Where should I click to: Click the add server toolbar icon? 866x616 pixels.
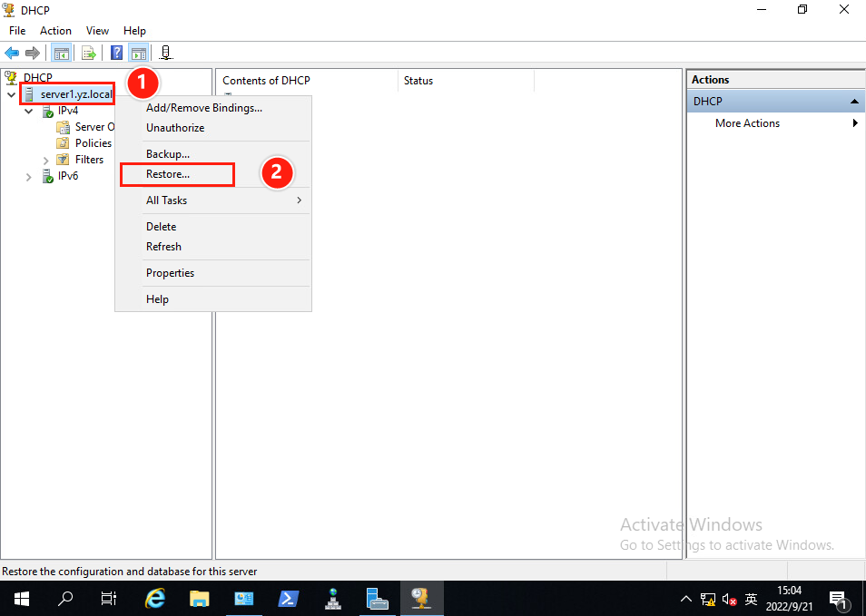(x=166, y=53)
